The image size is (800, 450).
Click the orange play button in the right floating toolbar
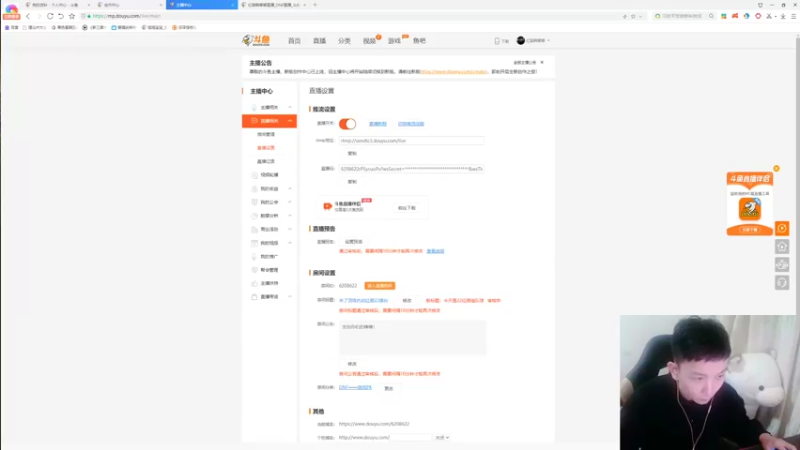click(x=782, y=228)
